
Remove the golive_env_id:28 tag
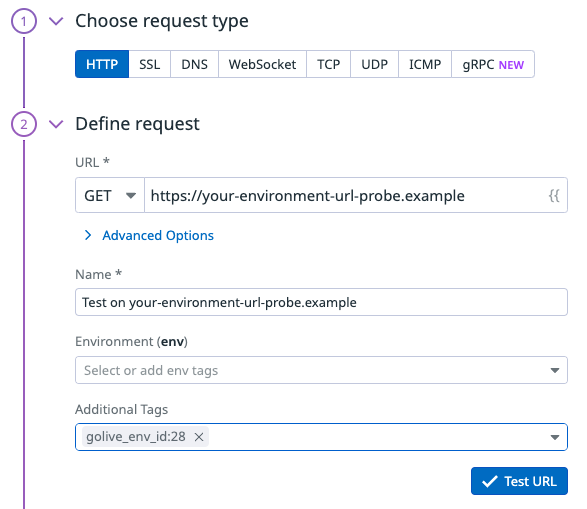pyautogui.click(x=199, y=437)
